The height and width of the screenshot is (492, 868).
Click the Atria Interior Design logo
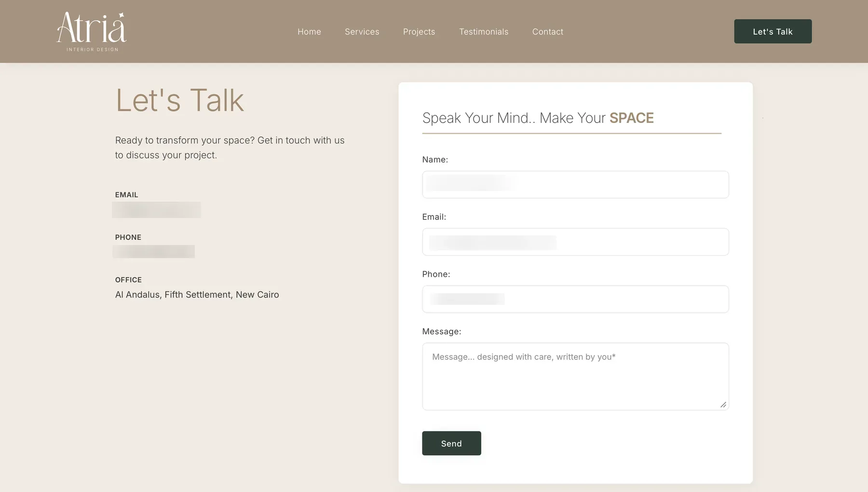92,32
